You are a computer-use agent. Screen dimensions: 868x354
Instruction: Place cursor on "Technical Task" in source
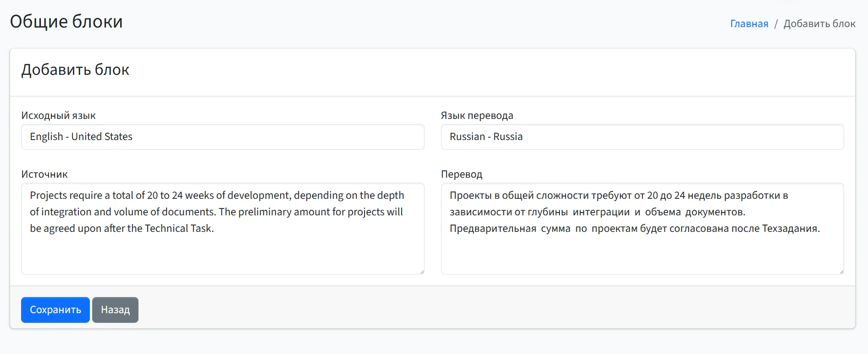point(178,228)
